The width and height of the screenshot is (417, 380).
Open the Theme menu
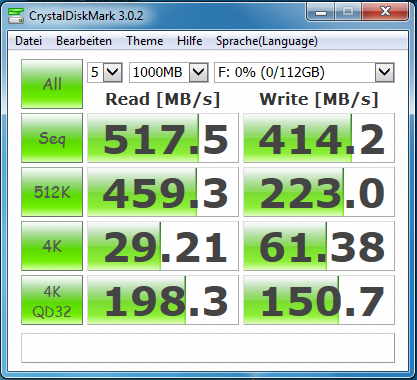tap(145, 41)
